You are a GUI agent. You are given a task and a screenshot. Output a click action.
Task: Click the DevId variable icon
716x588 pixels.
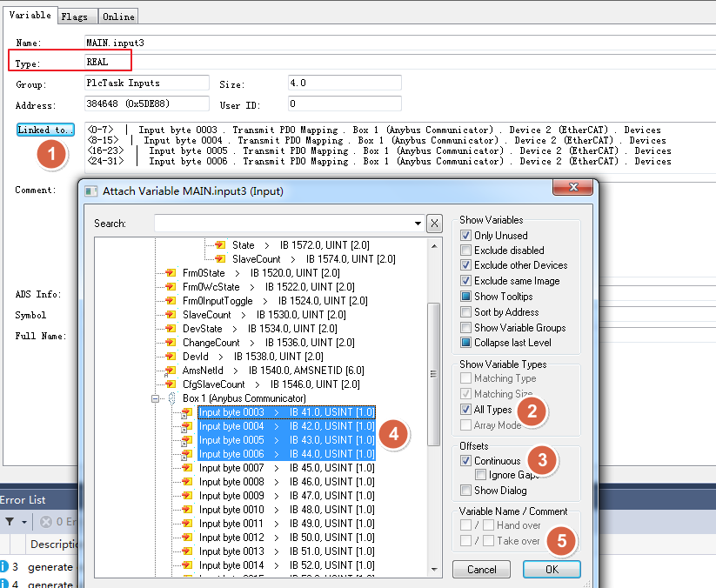click(x=171, y=357)
